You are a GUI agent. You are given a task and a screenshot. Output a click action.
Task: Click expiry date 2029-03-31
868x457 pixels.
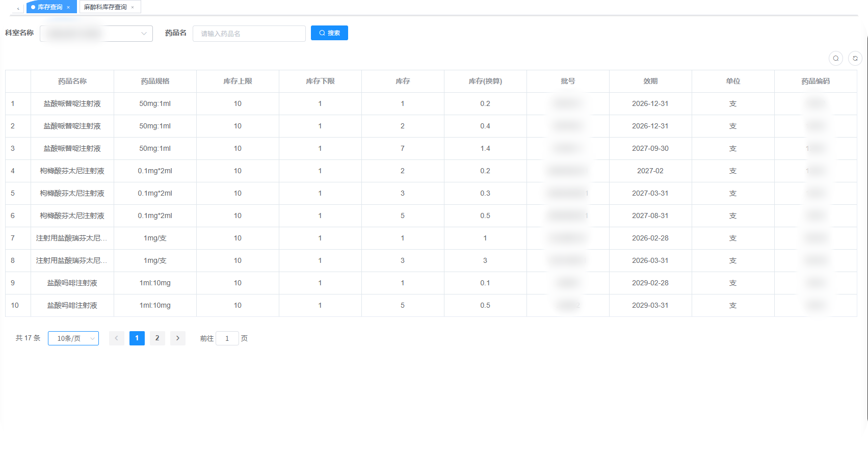click(650, 306)
